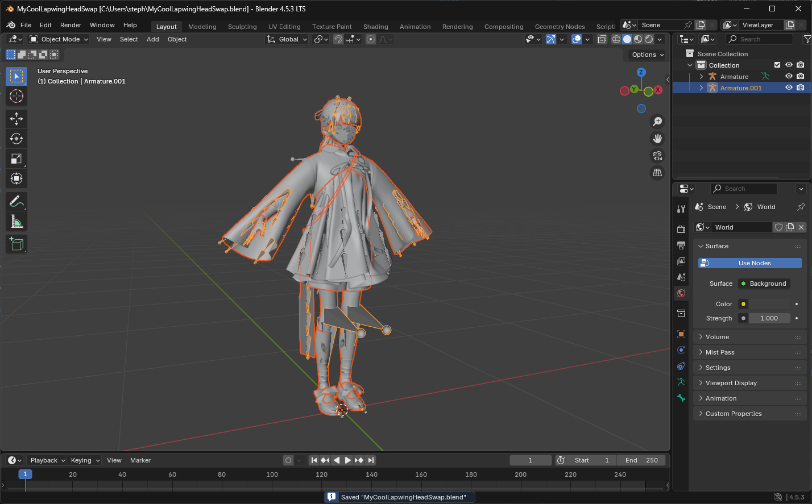Screen dimensions: 812x504
Task: Select the Annotate tool
Action: [16, 201]
